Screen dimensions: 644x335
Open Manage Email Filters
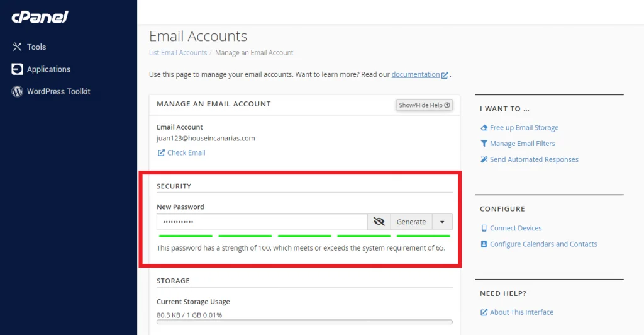click(523, 144)
